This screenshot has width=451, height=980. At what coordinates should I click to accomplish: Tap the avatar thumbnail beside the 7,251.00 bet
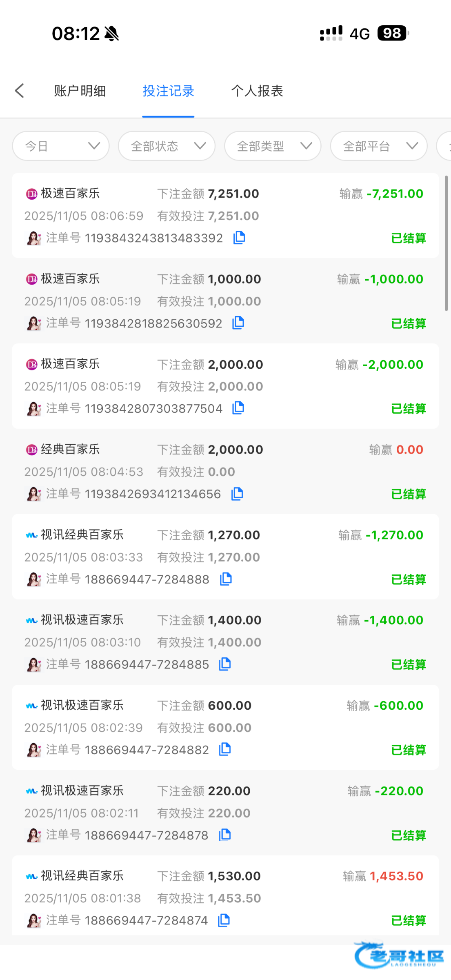pos(34,238)
